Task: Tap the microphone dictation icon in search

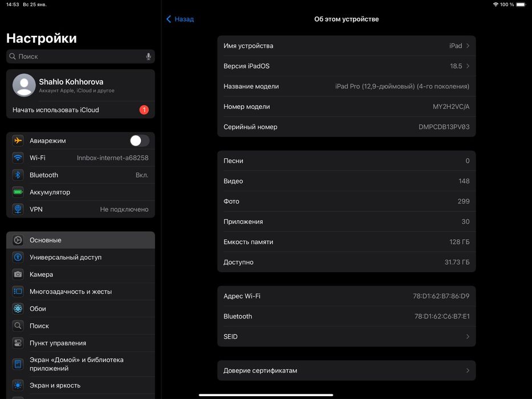Action: [148, 57]
